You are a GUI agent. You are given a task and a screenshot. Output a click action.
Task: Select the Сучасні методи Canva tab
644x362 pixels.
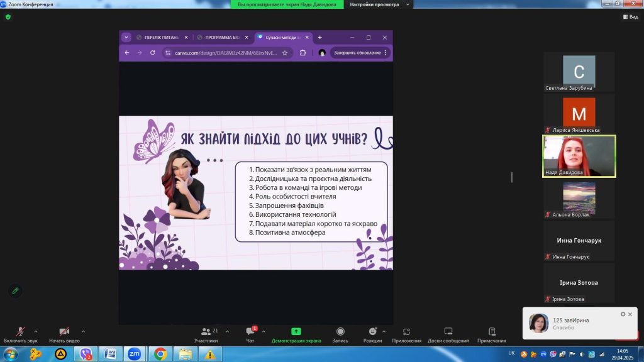pyautogui.click(x=282, y=37)
